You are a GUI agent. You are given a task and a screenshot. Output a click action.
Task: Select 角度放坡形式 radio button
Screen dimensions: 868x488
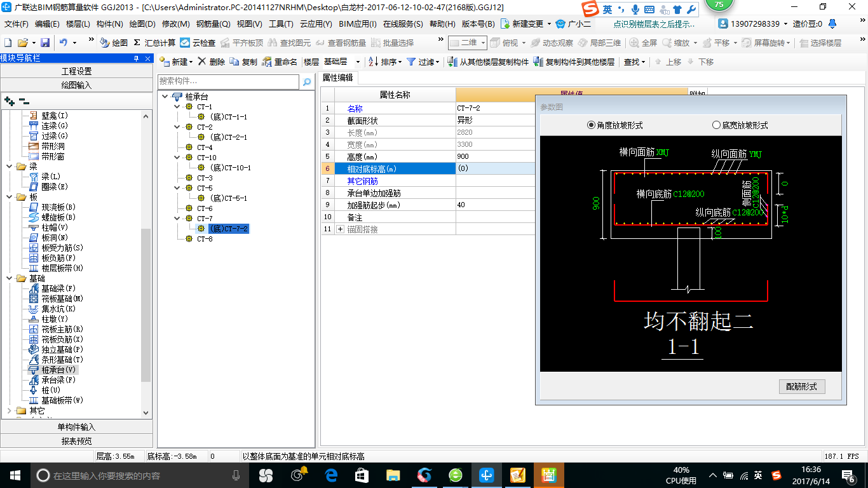tap(592, 125)
